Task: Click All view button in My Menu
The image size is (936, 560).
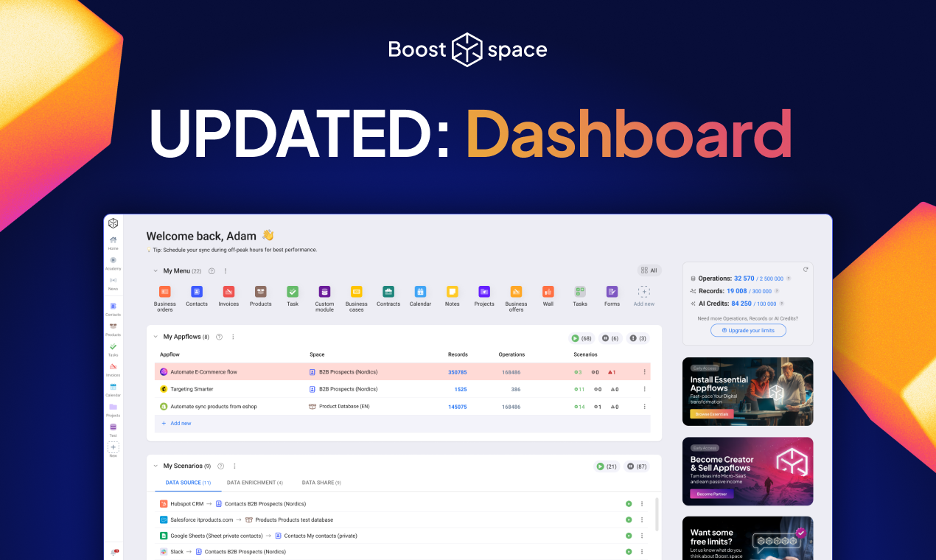Action: 649,270
